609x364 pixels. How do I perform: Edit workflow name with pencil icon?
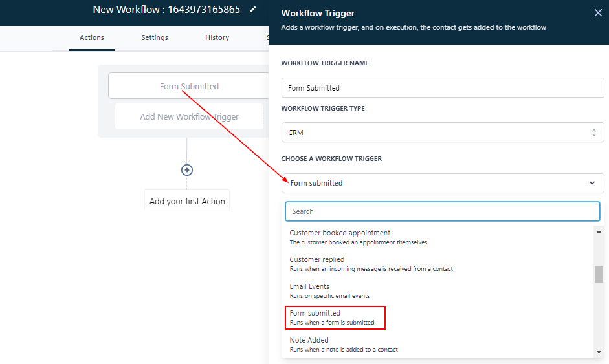click(252, 9)
